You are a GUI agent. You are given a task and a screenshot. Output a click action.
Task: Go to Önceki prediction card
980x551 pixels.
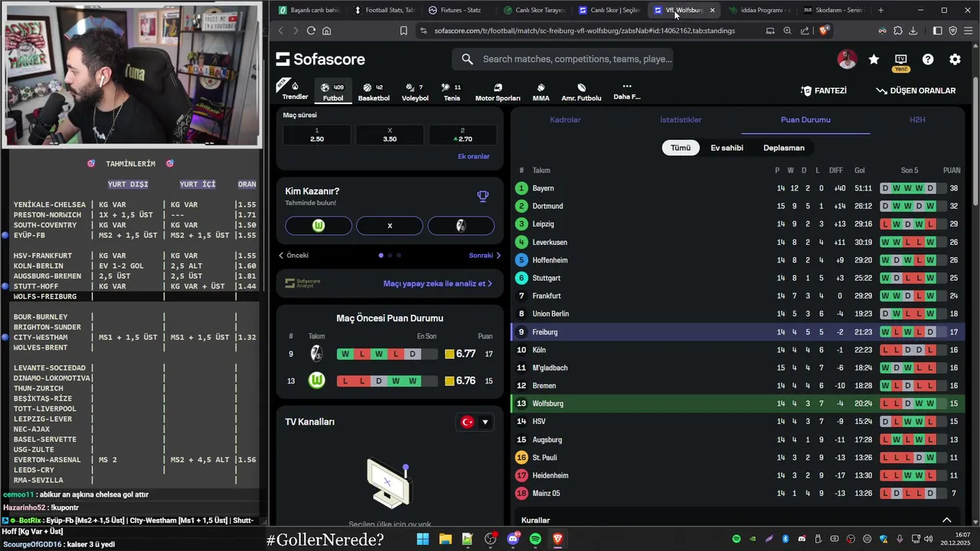(x=294, y=256)
